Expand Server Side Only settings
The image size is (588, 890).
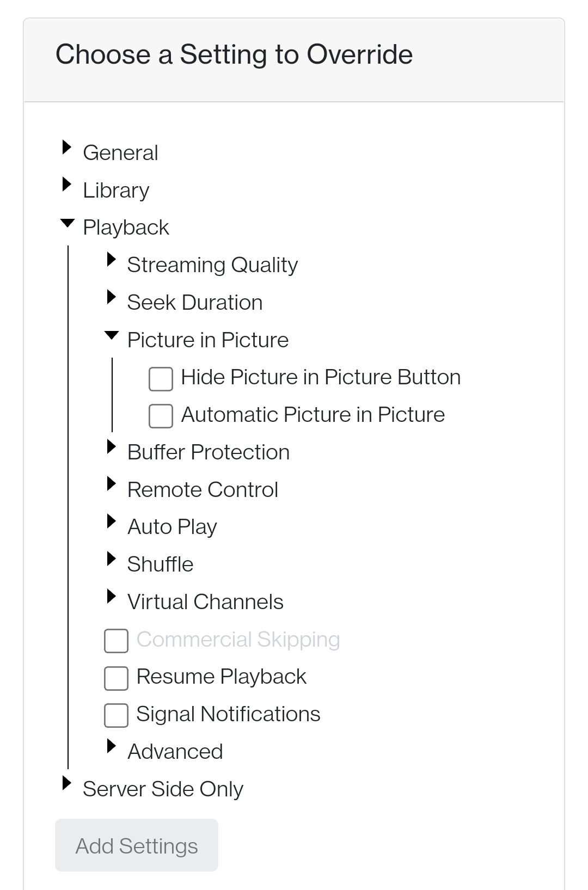coord(67,784)
